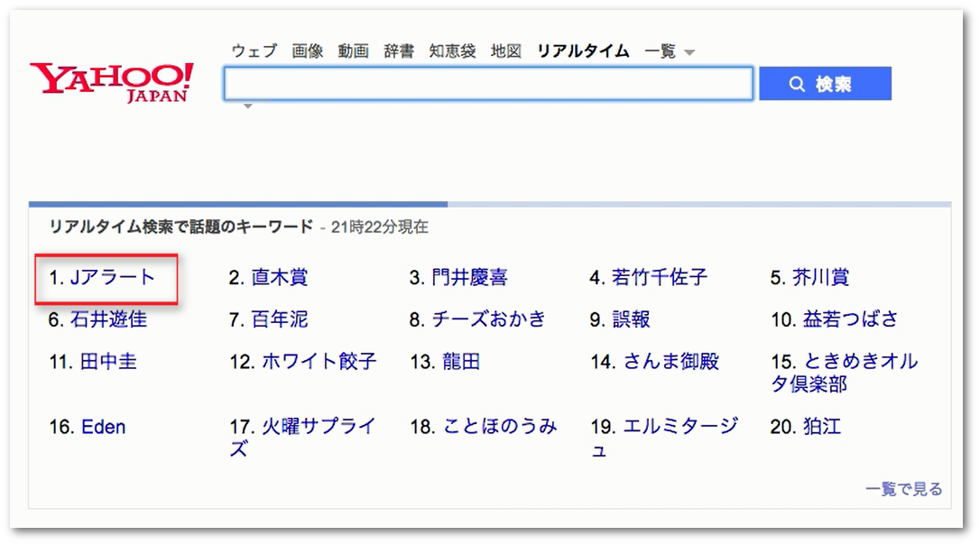Open the 辞書 search tab
The image size is (980, 545).
399,51
